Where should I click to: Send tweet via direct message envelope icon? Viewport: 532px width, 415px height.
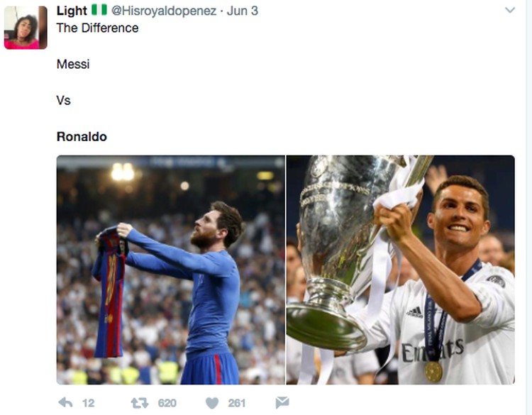280,403
